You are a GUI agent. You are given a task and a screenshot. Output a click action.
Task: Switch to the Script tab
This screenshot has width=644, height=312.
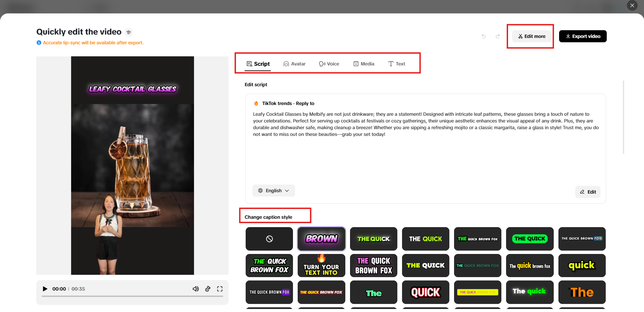(x=258, y=64)
